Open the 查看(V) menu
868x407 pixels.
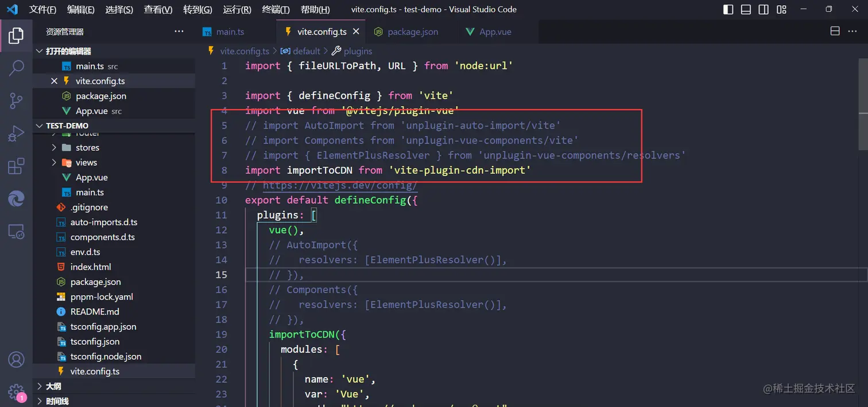click(158, 9)
